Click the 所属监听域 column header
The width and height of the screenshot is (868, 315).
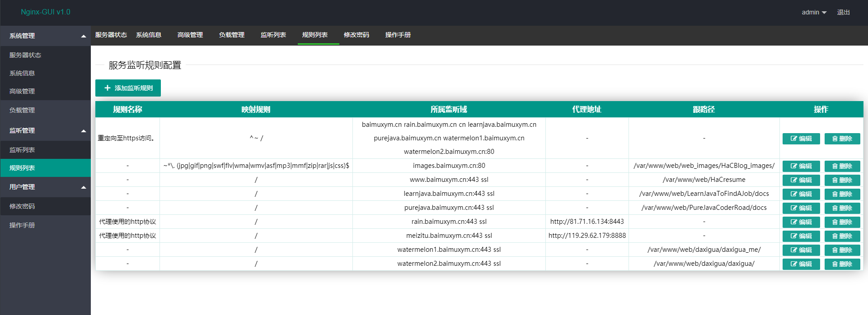pyautogui.click(x=449, y=109)
